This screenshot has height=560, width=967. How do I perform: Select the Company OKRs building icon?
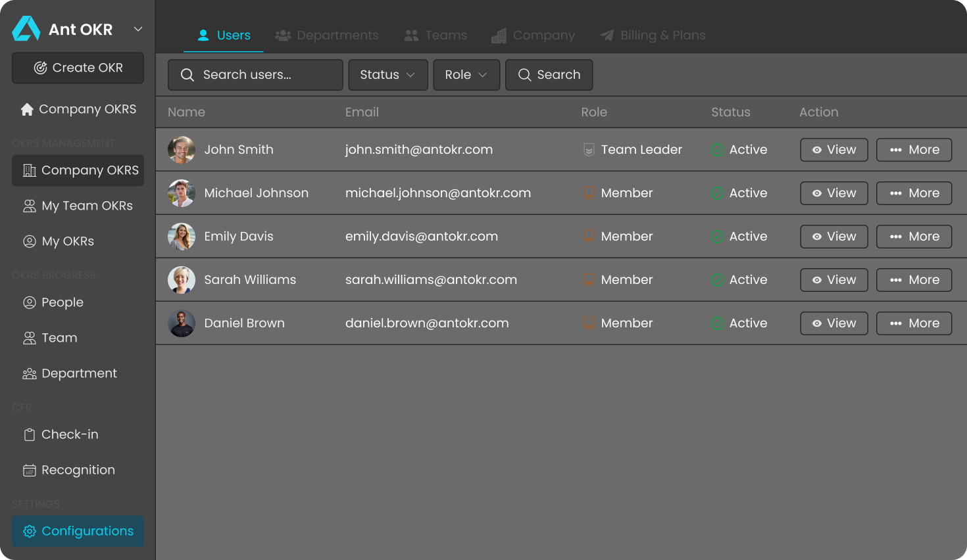pyautogui.click(x=29, y=170)
